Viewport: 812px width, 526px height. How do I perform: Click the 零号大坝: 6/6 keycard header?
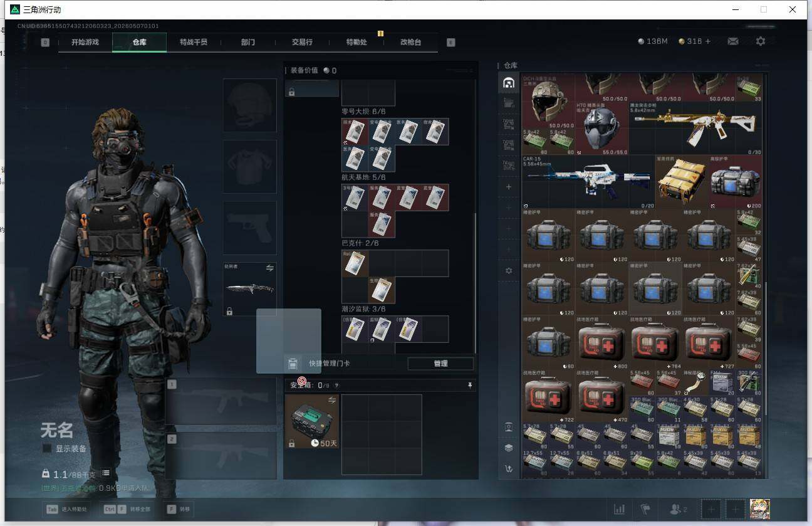click(x=363, y=112)
